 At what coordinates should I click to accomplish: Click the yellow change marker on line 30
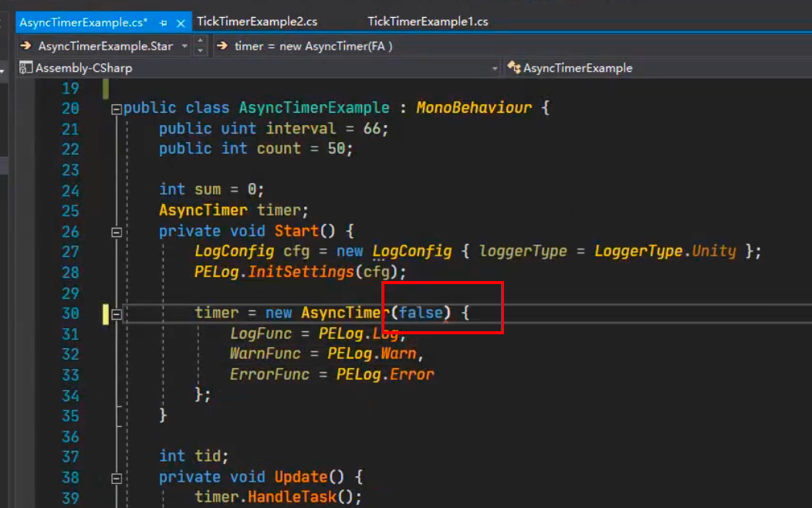[106, 313]
